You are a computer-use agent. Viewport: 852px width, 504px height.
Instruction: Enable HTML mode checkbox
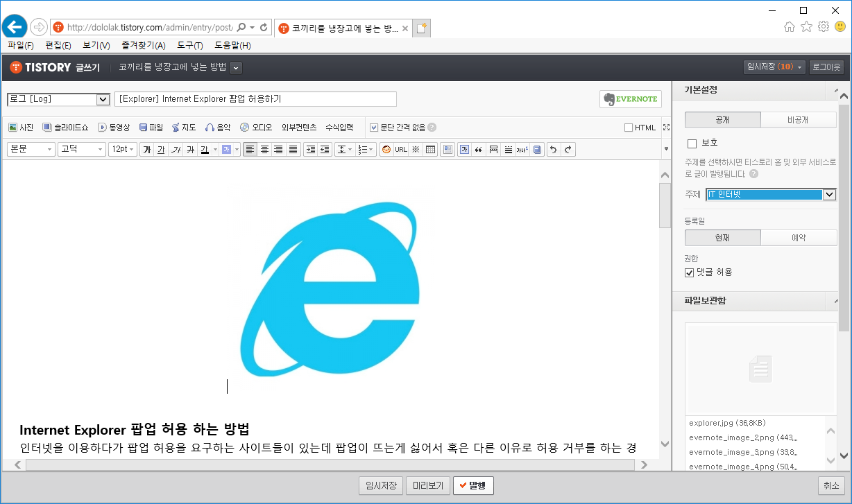[629, 128]
